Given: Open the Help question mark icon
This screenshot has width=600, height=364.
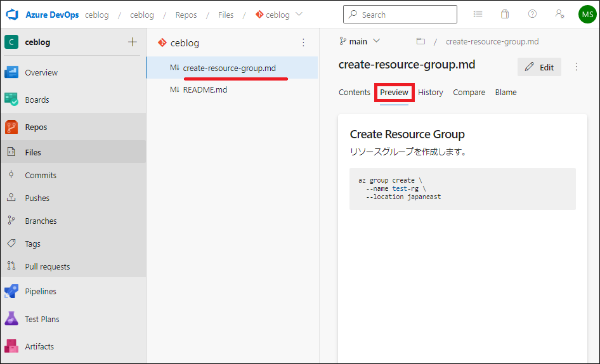Looking at the screenshot, I should [532, 14].
